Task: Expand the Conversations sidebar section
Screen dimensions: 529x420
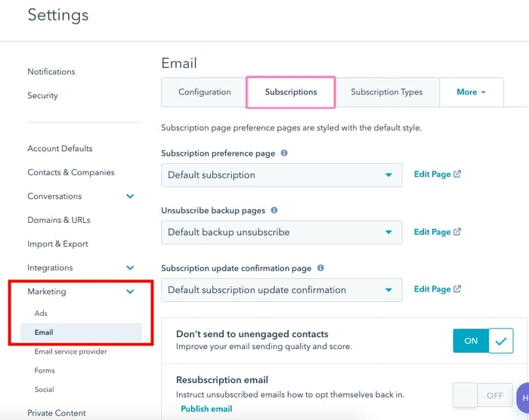Action: (130, 196)
